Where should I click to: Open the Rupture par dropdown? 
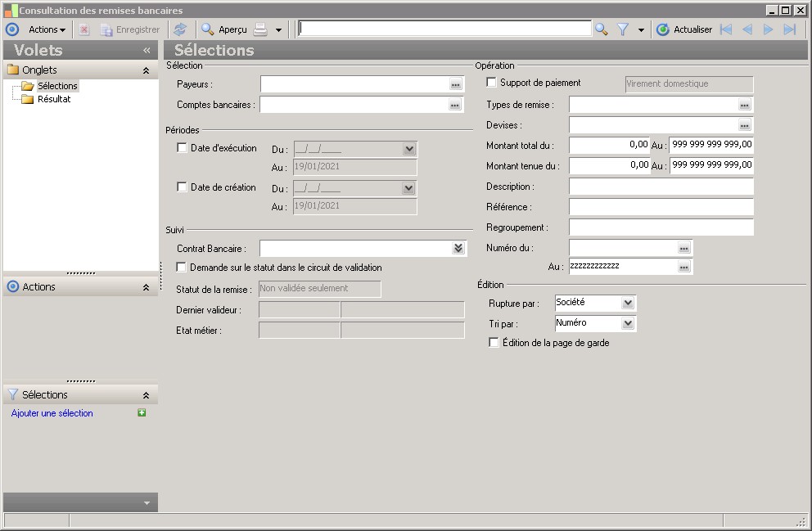(628, 304)
